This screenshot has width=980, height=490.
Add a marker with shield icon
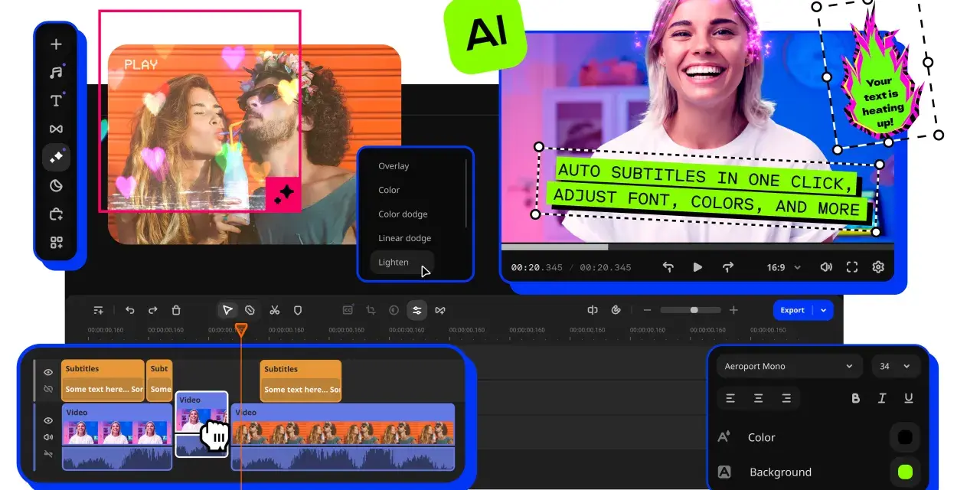coord(298,310)
